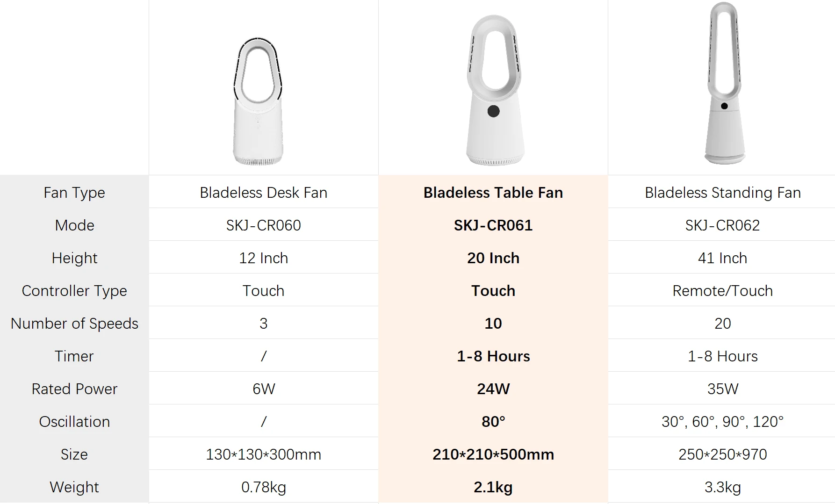Select the SKJ-CR060 model cell
The height and width of the screenshot is (504, 835).
(263, 225)
